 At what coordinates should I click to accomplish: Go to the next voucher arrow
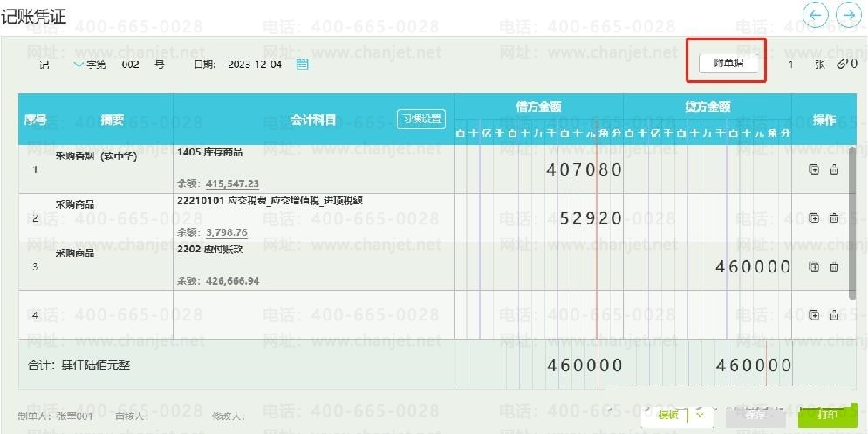click(849, 16)
